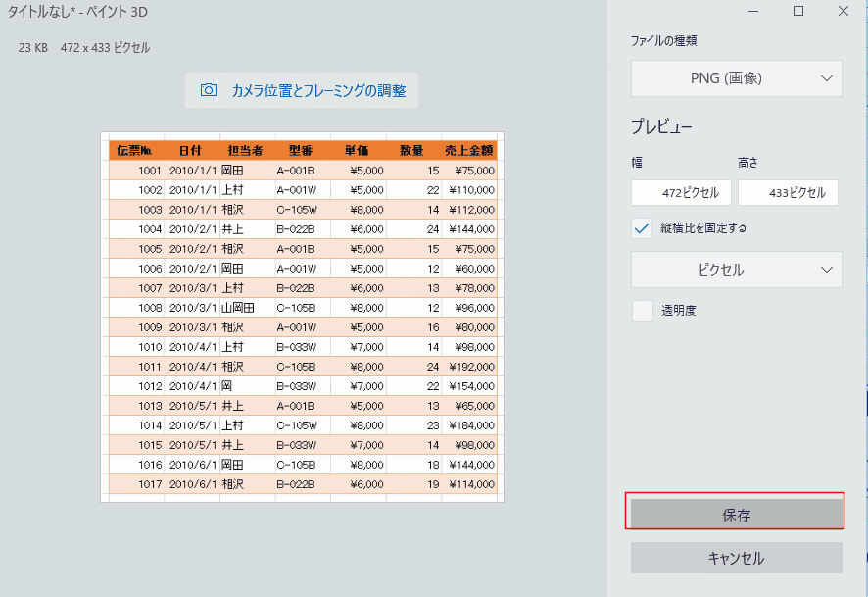Enable the 透明度 checkbox
The height and width of the screenshot is (597, 868).
coord(642,311)
